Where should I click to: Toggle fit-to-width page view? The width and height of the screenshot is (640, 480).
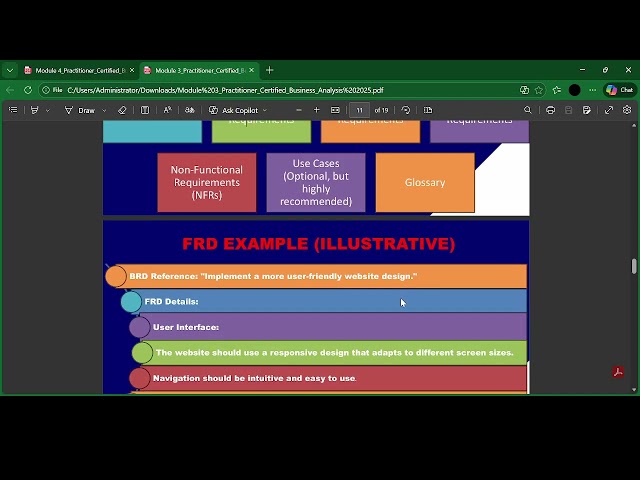pos(335,110)
